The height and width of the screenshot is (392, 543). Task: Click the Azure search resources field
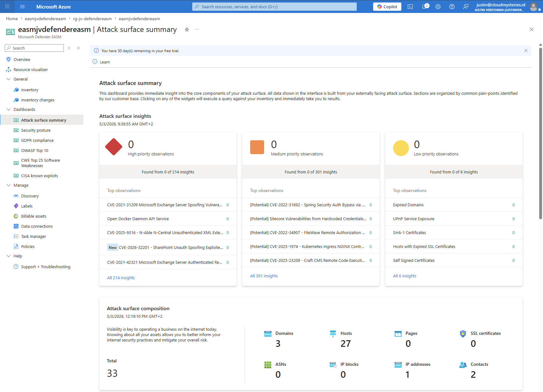pyautogui.click(x=275, y=7)
